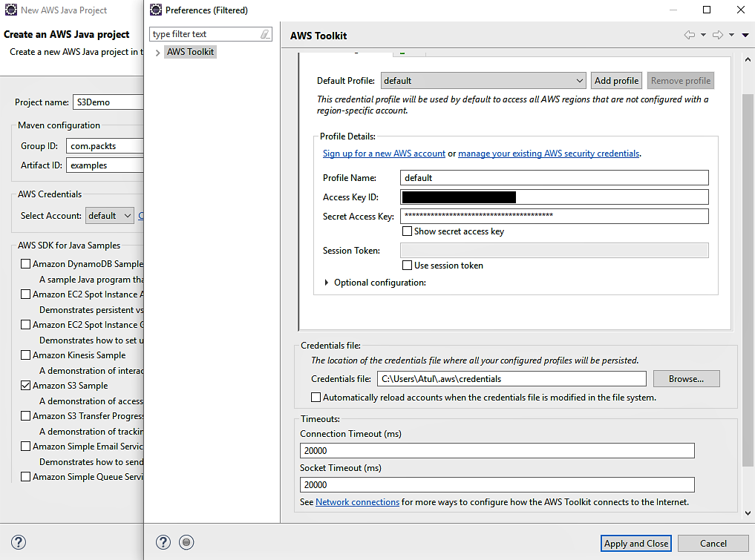Click the vertical scrollbar thumb
The image size is (755, 560).
pos(748,280)
